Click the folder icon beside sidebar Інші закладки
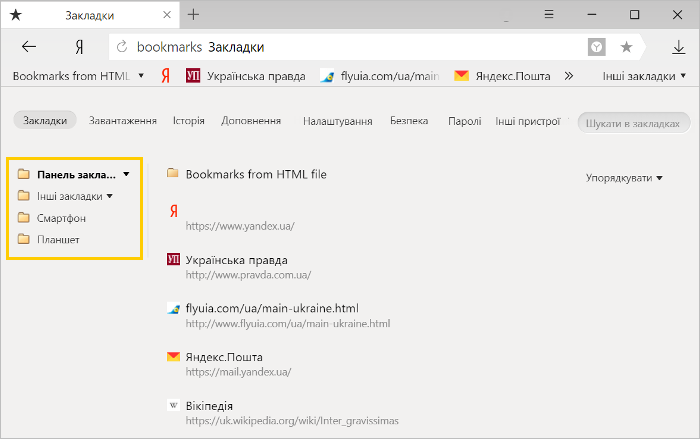Viewport: 700px width, 439px height. coord(23,195)
